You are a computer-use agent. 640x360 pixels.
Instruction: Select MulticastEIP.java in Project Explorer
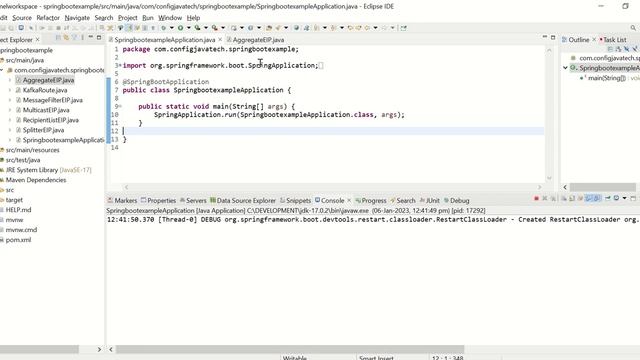coord(46,110)
